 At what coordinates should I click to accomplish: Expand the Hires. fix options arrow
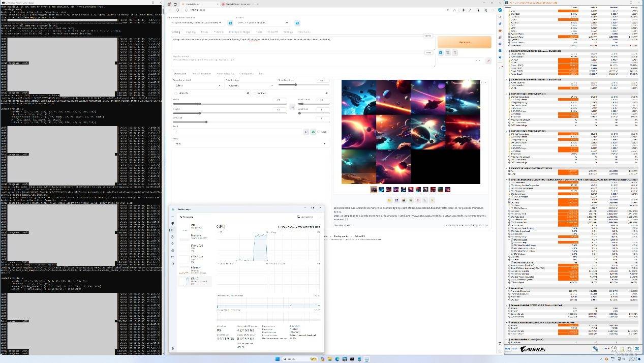[x=248, y=93]
